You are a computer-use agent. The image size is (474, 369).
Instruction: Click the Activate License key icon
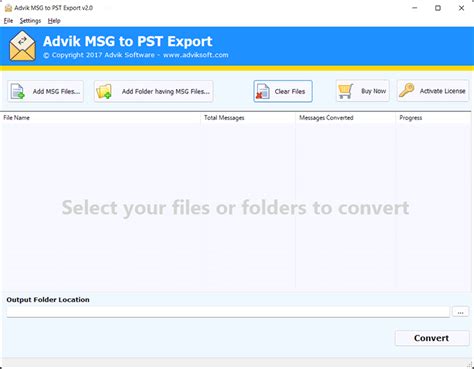point(407,90)
